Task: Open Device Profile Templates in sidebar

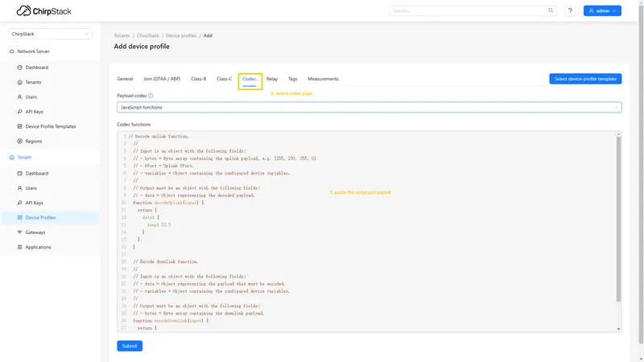Action: [51, 126]
